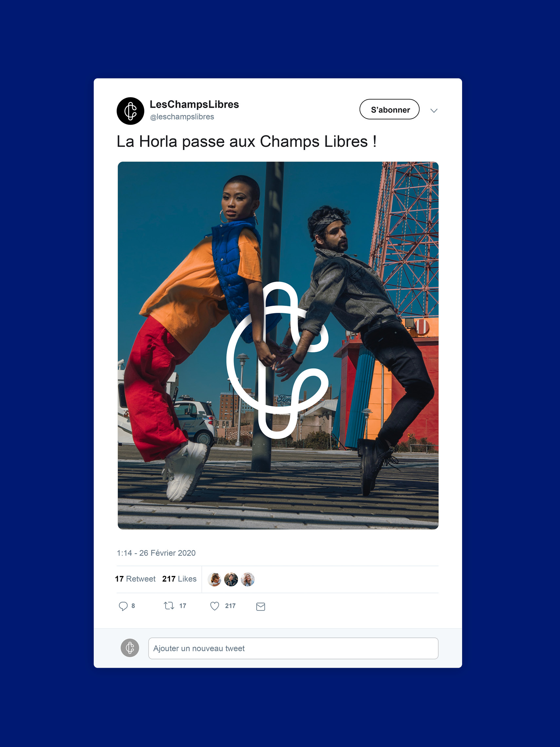Open the reply comment bubble icon
Viewport: 560px width, 747px height.
point(123,606)
